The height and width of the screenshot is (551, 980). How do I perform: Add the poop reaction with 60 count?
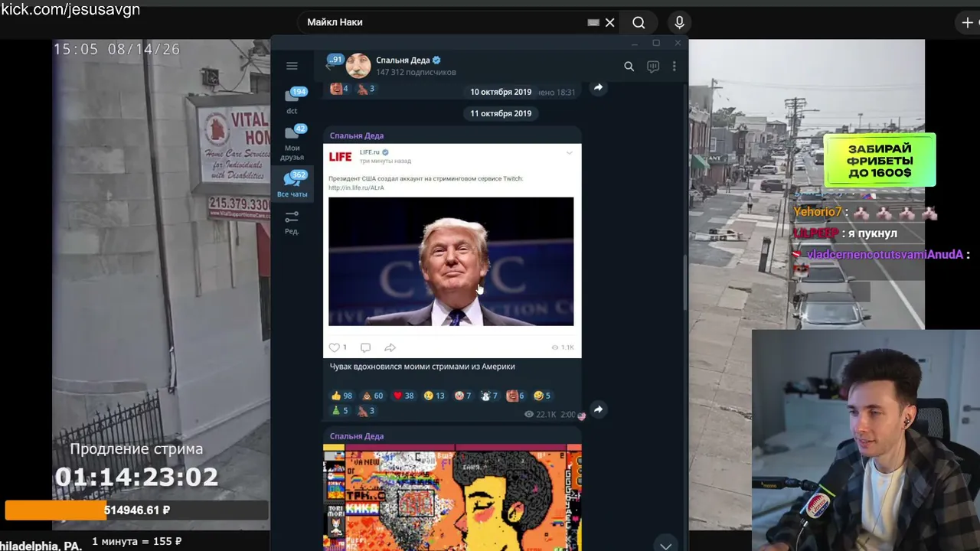(372, 396)
